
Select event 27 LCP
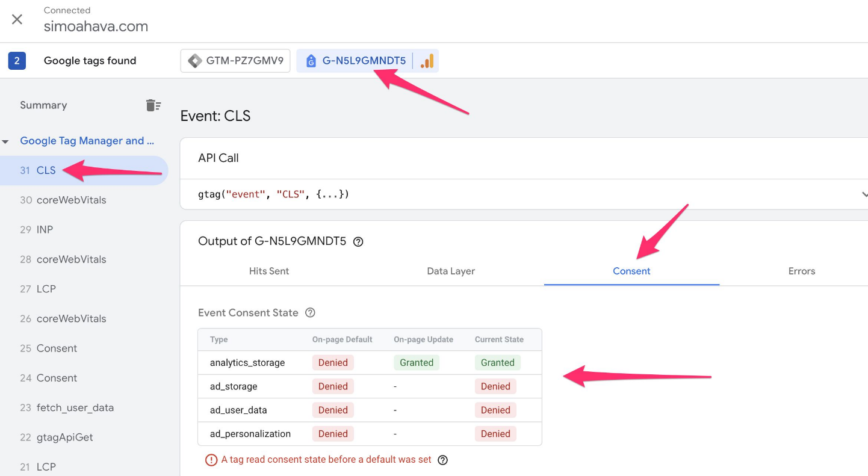84,289
